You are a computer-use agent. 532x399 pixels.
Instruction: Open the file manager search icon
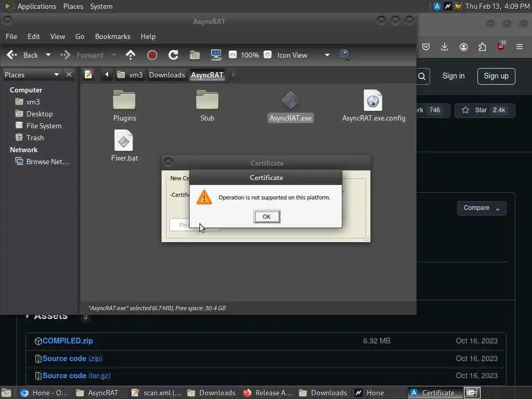coord(345,55)
